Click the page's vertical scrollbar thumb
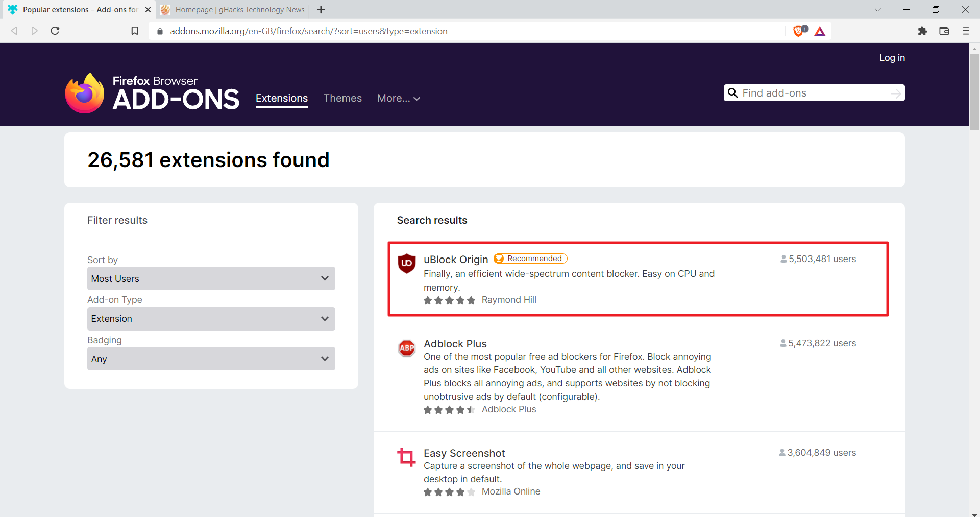980x517 pixels. click(974, 92)
